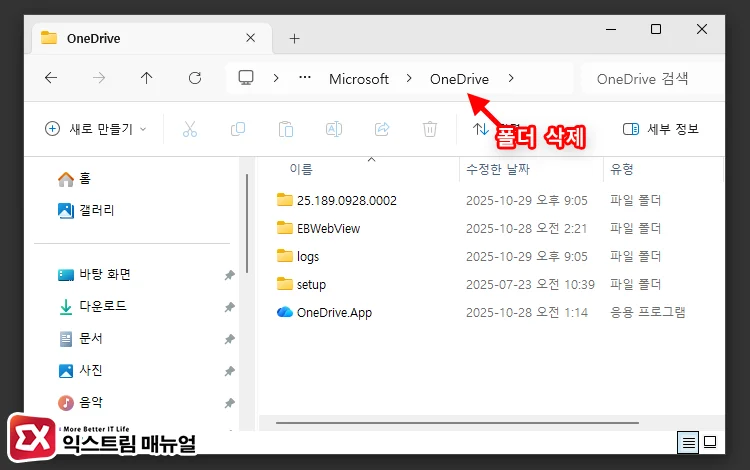Unpin 바탕 화면 with its pin icon
Screen dimensions: 750x470
click(x=230, y=275)
